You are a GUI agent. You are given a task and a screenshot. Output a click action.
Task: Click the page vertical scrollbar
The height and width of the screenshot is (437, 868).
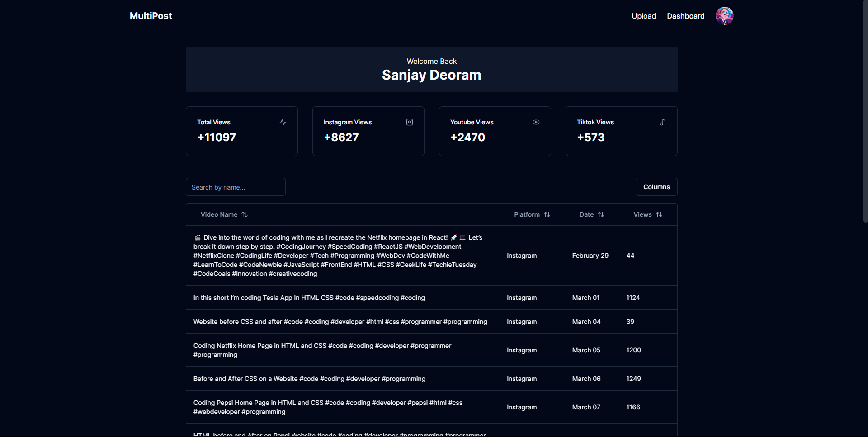(865, 111)
